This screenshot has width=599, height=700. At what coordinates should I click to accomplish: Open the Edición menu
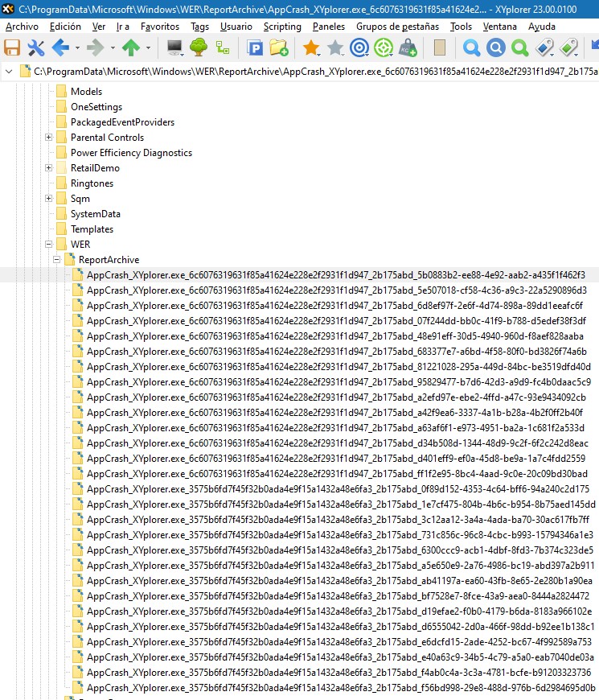[65, 27]
